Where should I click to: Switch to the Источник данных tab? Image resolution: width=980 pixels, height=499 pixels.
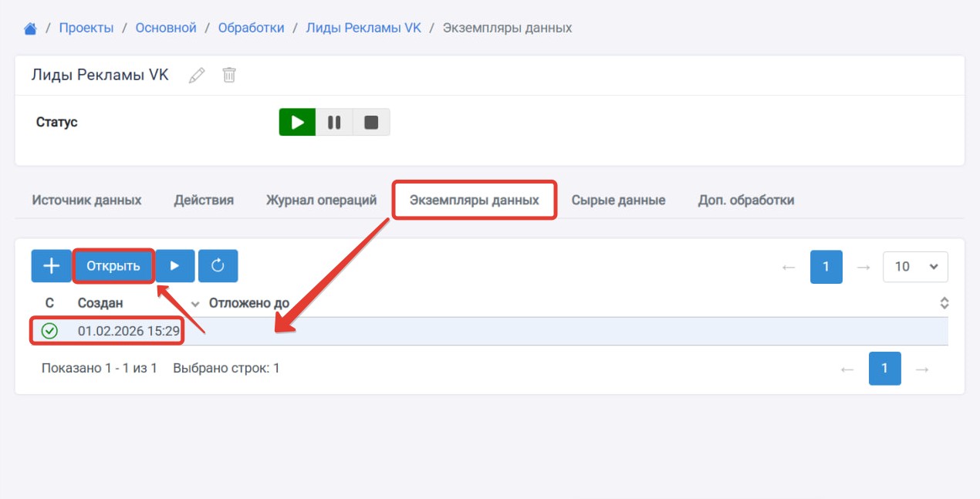[86, 200]
